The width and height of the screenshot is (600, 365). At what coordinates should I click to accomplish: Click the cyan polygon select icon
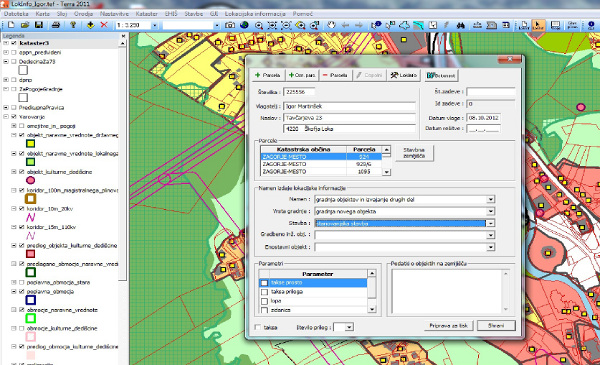click(x=404, y=25)
